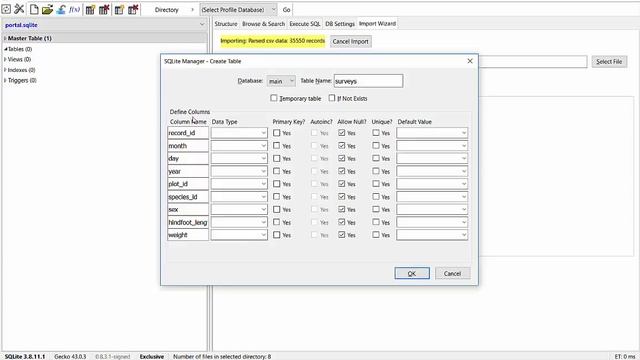Open Data Type dropdown for species_id

click(x=239, y=197)
